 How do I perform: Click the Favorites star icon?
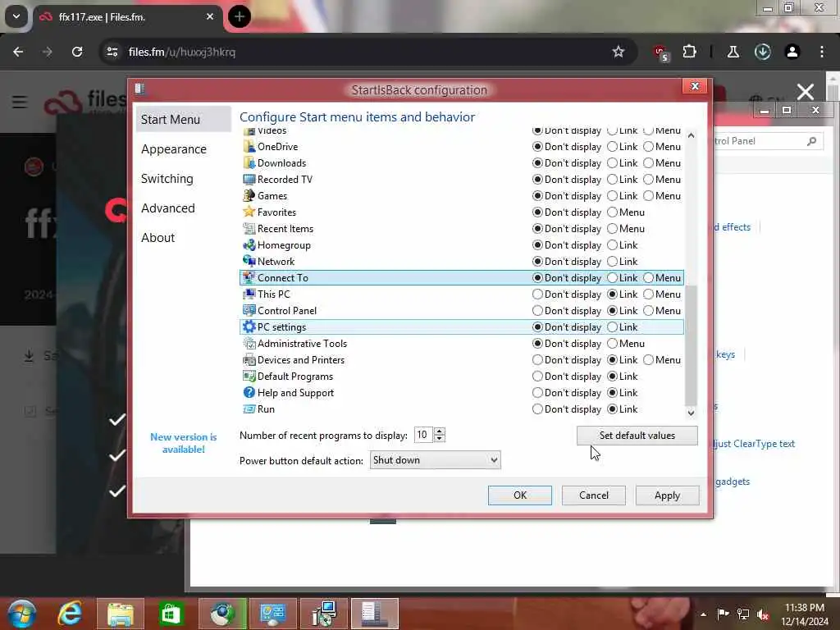pyautogui.click(x=249, y=212)
